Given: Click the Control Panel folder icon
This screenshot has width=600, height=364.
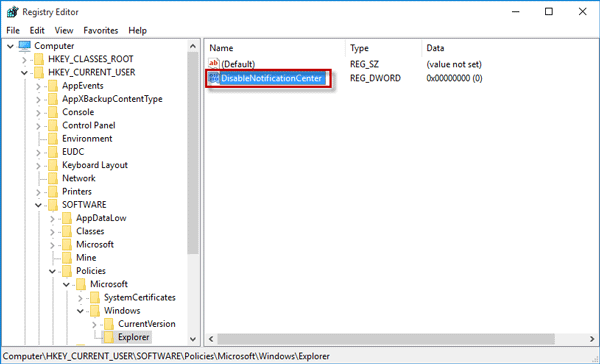Looking at the screenshot, I should pos(53,125).
